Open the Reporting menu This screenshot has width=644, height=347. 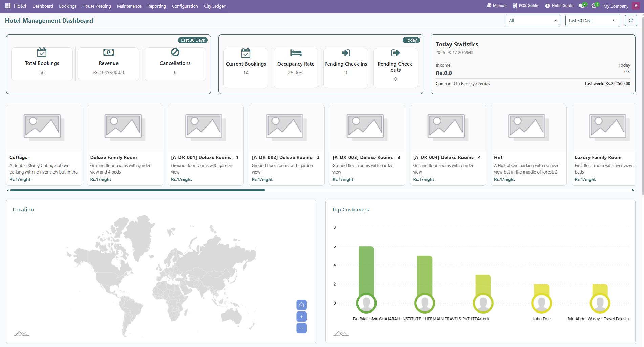156,6
